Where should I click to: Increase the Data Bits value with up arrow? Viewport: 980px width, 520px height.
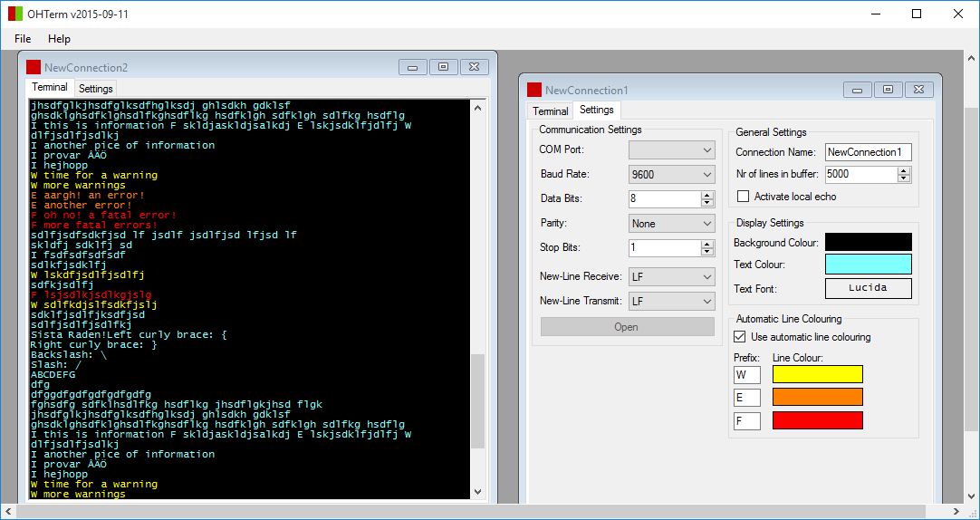[x=706, y=194]
